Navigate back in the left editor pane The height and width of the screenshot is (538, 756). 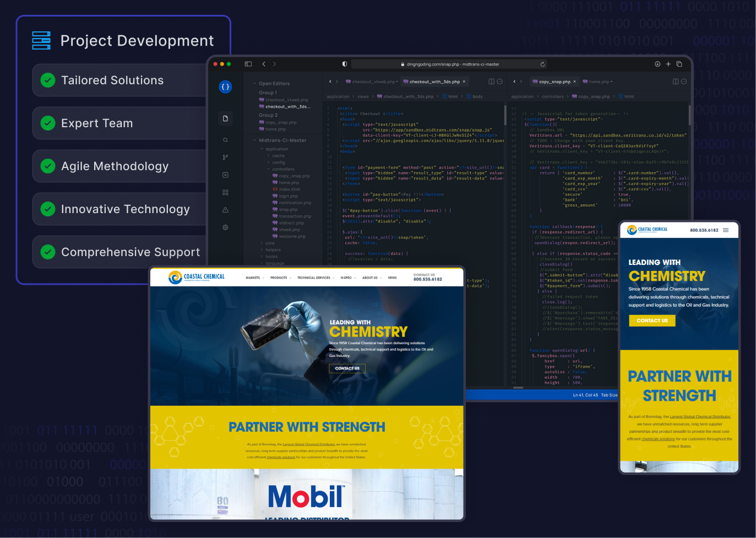click(330, 81)
